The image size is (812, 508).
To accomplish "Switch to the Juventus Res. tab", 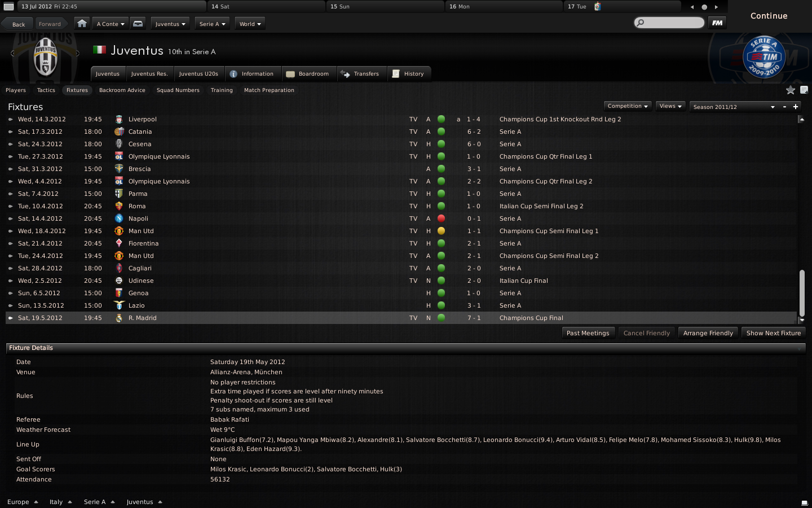I will [149, 74].
